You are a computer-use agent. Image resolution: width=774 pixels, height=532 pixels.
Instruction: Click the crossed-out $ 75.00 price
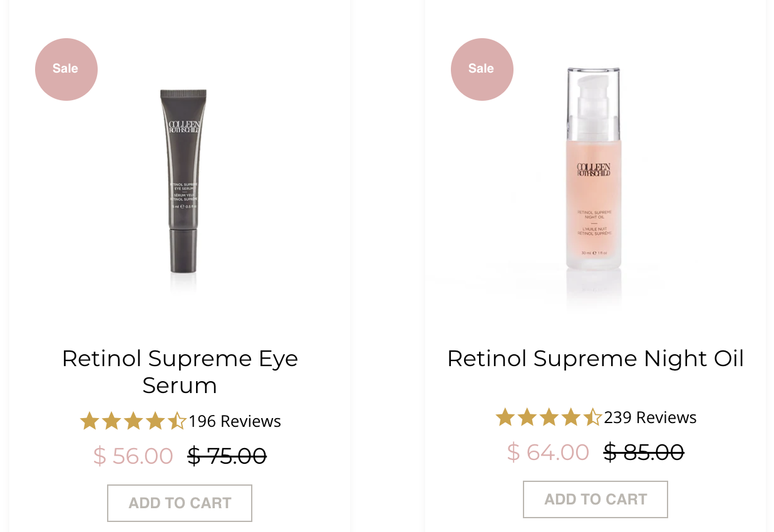coord(227,456)
